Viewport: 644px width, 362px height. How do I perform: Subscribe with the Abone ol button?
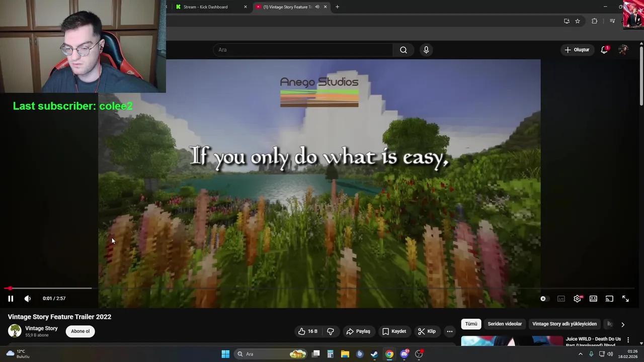pos(80,331)
